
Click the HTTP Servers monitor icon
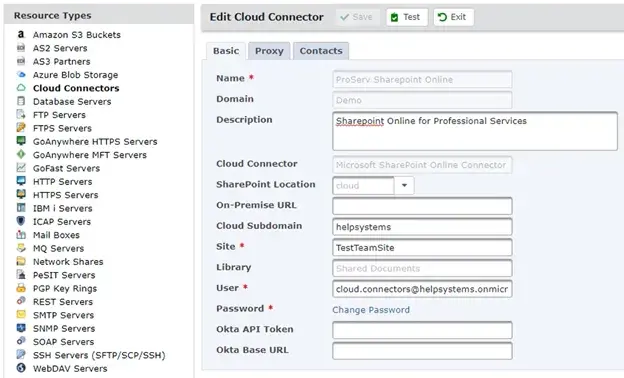pyautogui.click(x=21, y=181)
